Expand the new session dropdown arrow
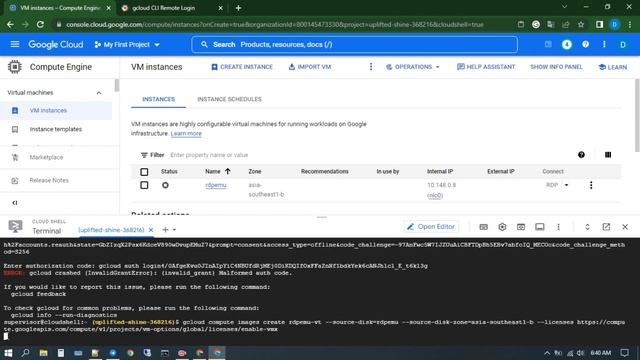This screenshot has height=360, width=640. (x=174, y=230)
